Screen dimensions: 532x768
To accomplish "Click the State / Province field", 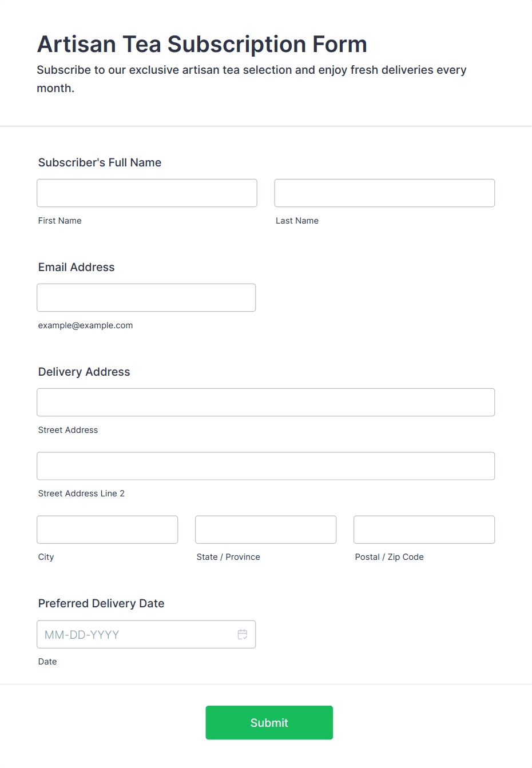I will 266,530.
